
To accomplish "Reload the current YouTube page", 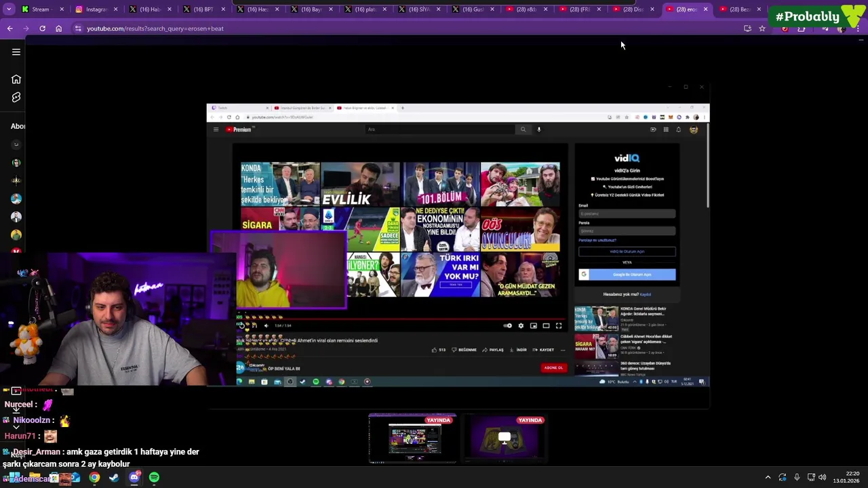I will (42, 28).
